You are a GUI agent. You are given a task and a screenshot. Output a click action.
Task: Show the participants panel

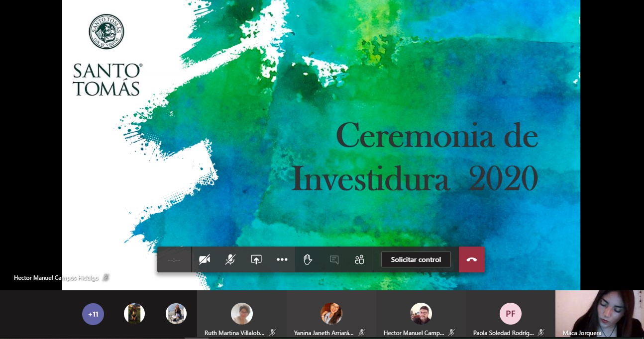(x=360, y=259)
